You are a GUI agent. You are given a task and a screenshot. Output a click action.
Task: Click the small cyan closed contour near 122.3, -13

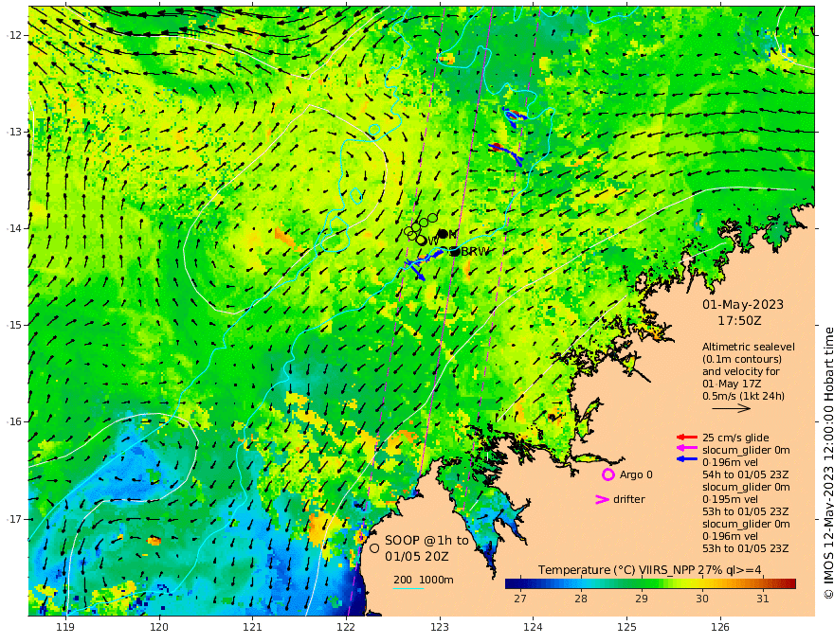pyautogui.click(x=374, y=130)
